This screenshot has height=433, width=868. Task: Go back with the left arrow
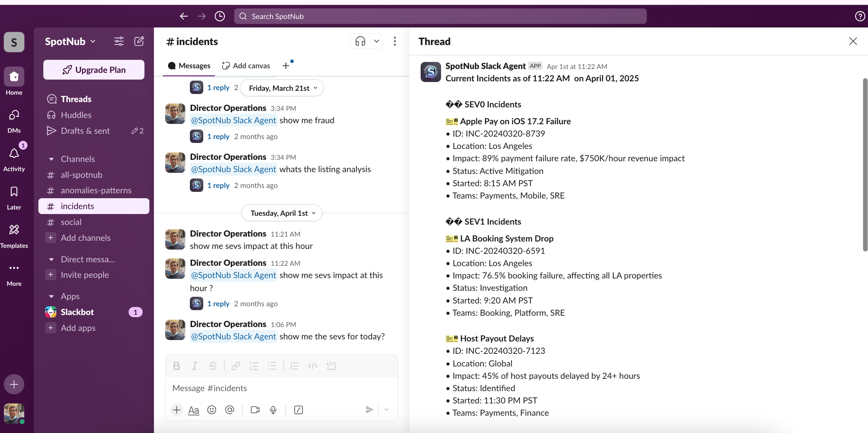[x=184, y=16]
